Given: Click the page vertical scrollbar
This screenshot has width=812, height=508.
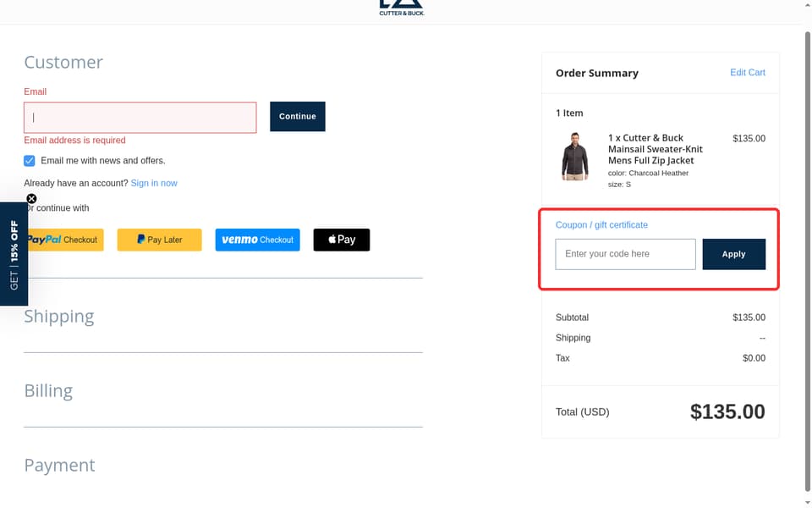Looking at the screenshot, I should [807, 262].
